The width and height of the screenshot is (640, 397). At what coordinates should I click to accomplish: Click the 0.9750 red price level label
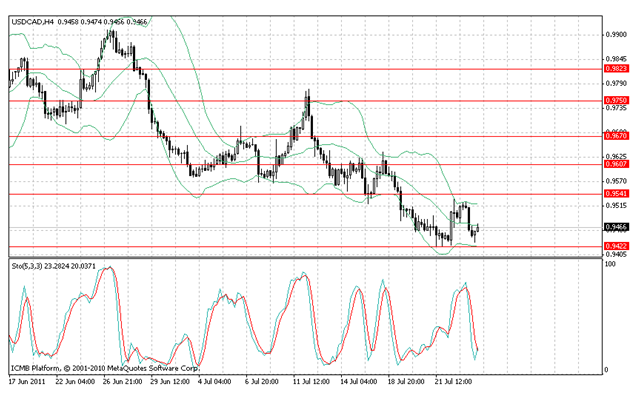tap(616, 100)
